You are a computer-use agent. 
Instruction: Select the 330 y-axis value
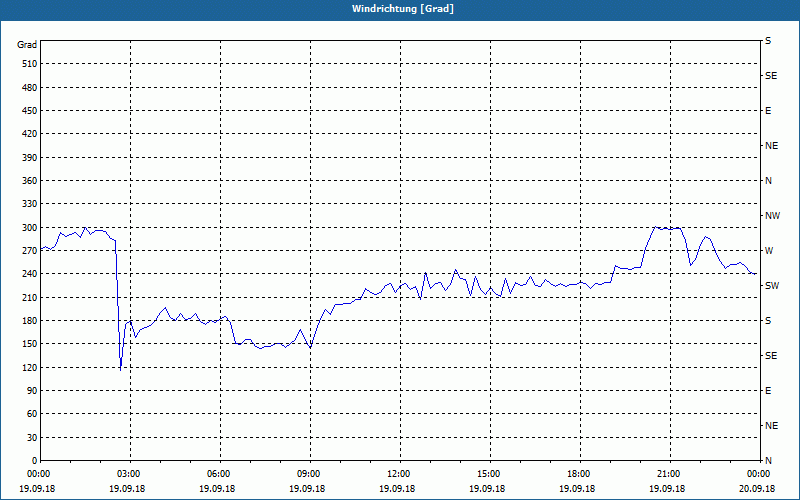pyautogui.click(x=29, y=204)
